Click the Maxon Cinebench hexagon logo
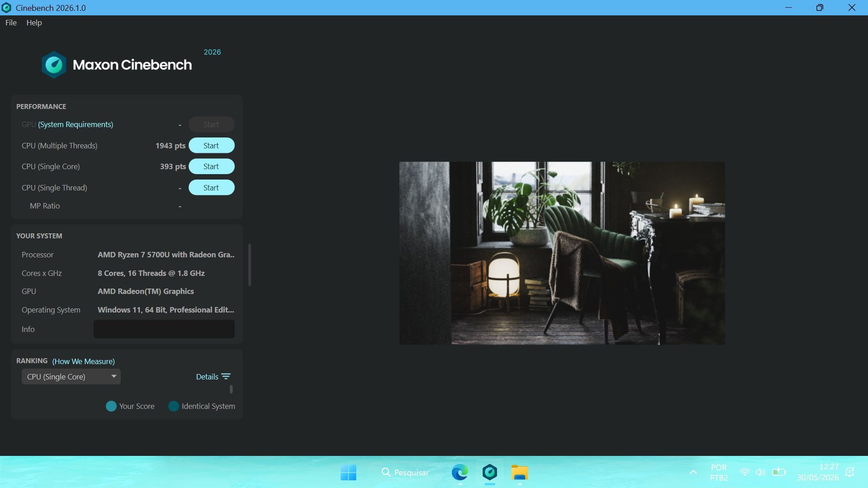This screenshot has height=488, width=868. click(54, 65)
